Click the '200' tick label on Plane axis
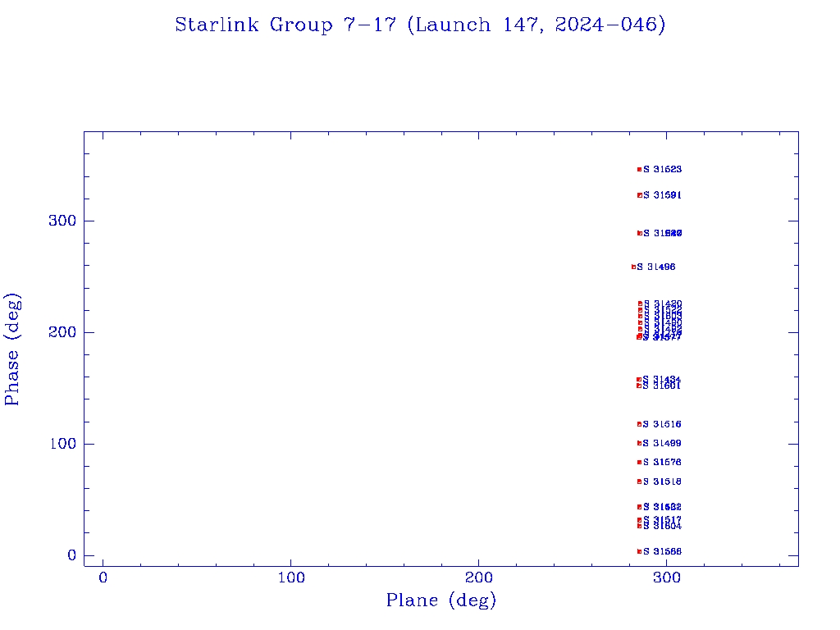Viewport: 840px width, 630px height. pos(479,577)
